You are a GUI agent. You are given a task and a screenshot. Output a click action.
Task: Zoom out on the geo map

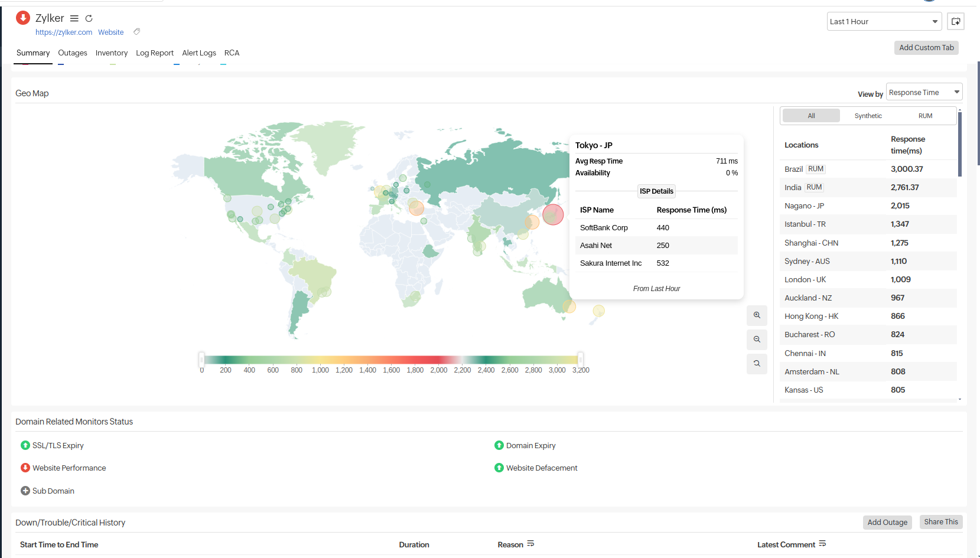(757, 340)
